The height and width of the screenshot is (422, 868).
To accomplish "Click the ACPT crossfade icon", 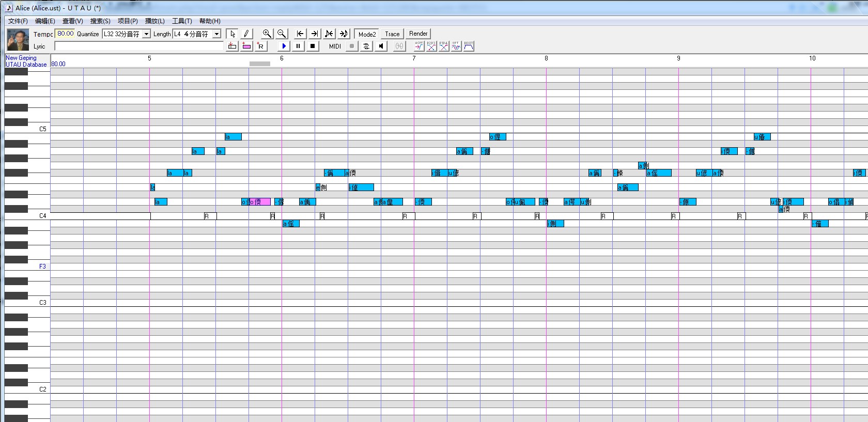I will point(419,46).
